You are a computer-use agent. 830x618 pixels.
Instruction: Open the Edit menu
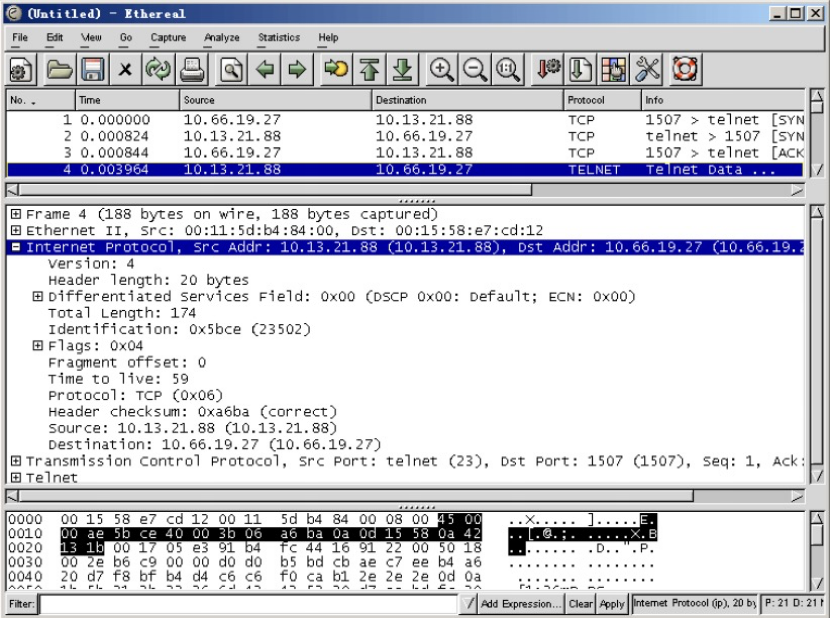coord(55,38)
